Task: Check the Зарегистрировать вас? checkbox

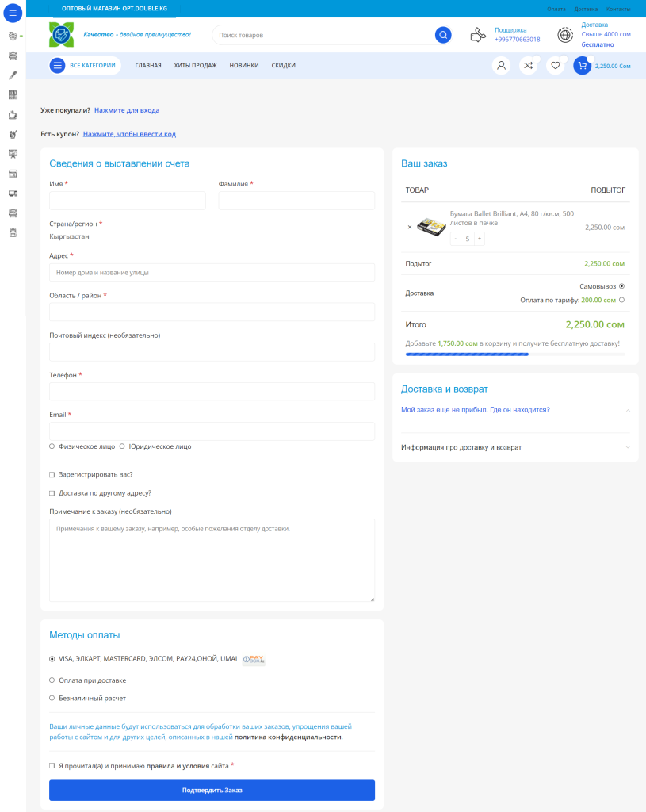Action: 52,475
